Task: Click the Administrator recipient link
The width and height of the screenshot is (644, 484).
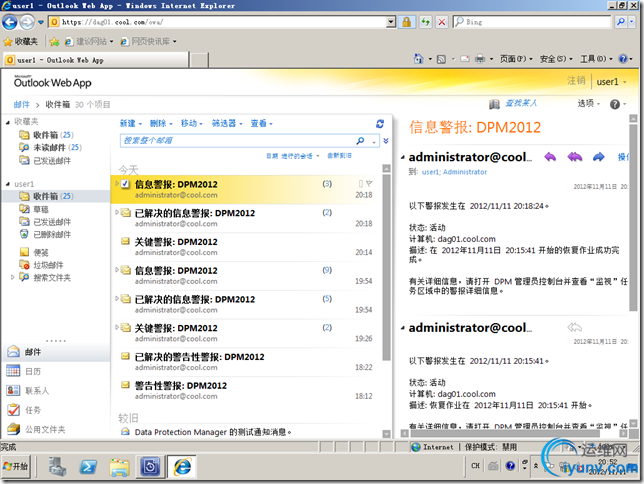Action: click(x=465, y=172)
